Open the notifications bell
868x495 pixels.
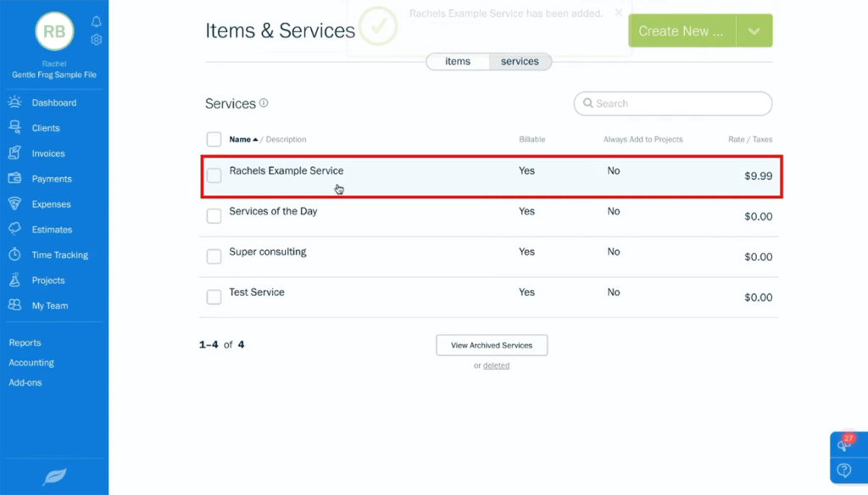(x=96, y=22)
